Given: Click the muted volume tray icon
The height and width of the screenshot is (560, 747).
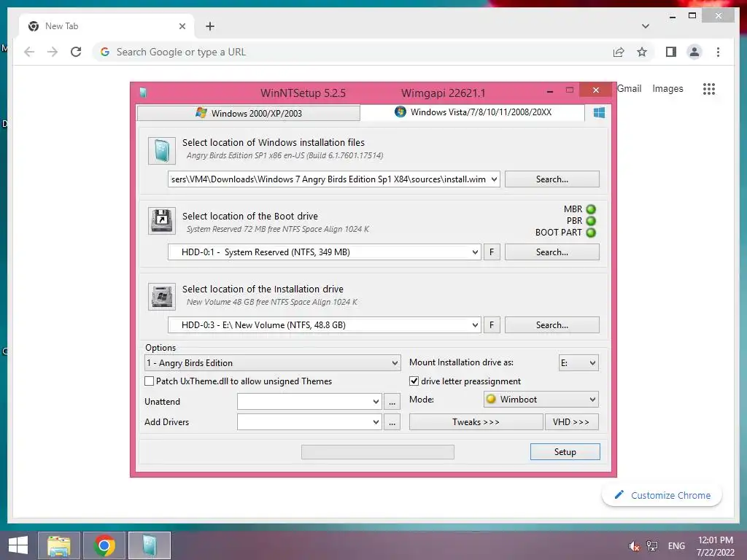Looking at the screenshot, I should 634,546.
